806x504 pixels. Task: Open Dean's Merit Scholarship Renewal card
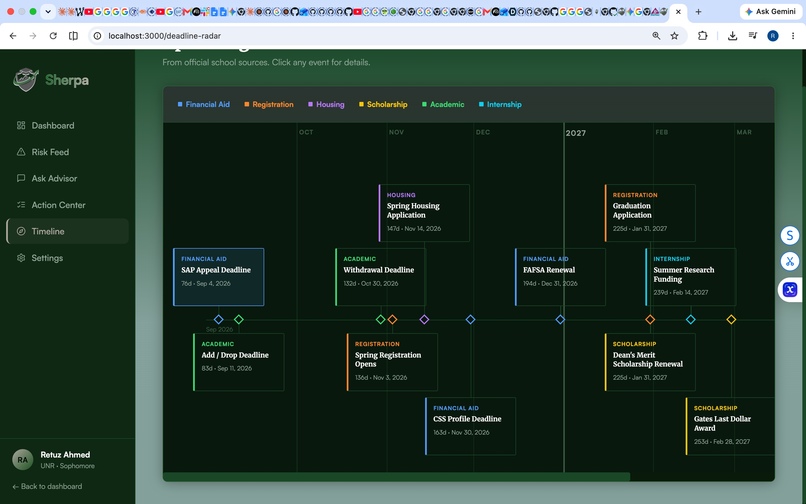[650, 362]
